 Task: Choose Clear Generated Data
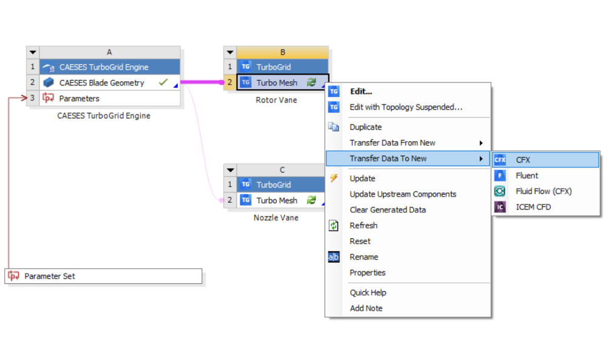pyautogui.click(x=387, y=210)
